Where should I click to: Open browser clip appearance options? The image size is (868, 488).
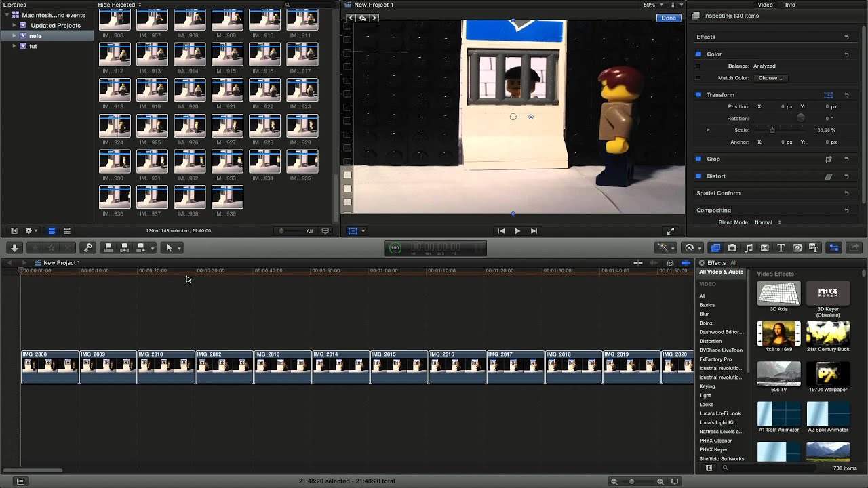point(325,231)
